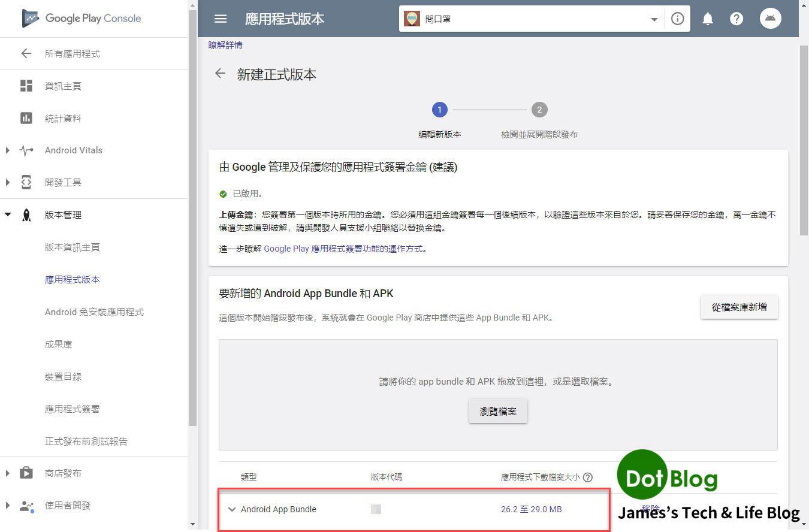The width and height of the screenshot is (809, 532).
Task: Click the Google Play Console logo
Action: tap(81, 18)
